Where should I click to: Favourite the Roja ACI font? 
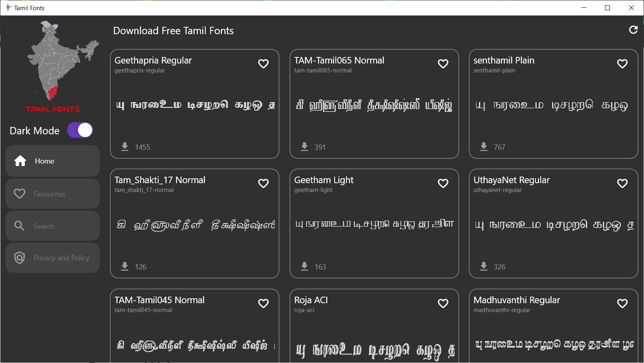pyautogui.click(x=443, y=304)
